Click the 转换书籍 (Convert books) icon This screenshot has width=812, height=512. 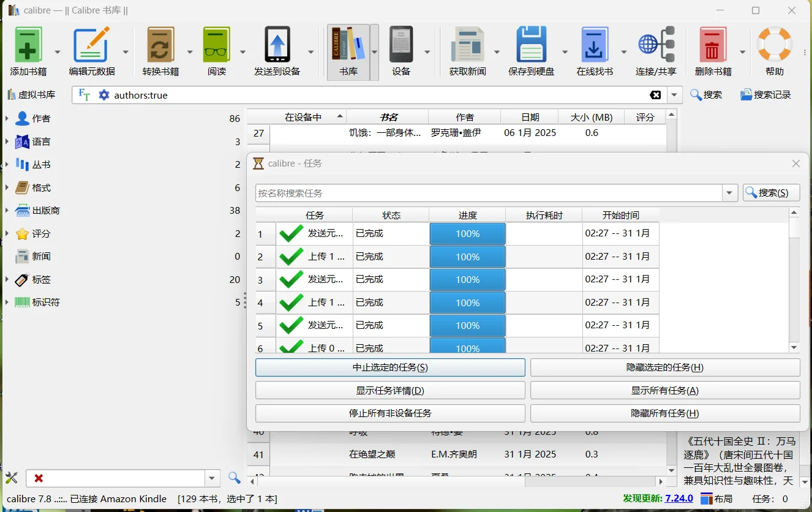coord(160,45)
